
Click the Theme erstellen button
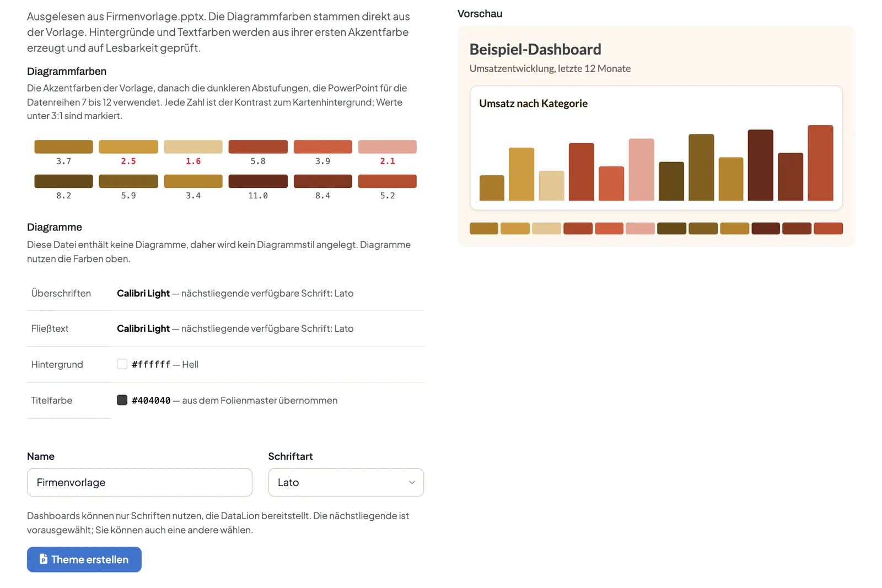[x=84, y=559]
